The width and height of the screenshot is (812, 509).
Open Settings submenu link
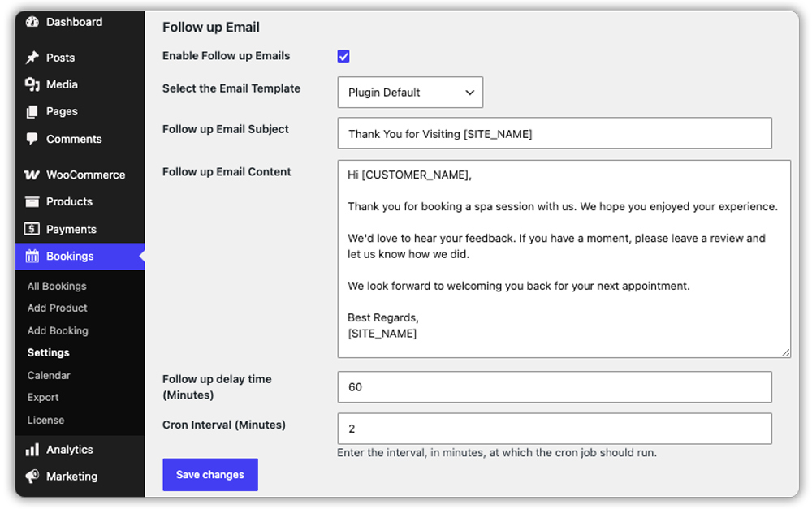48,352
